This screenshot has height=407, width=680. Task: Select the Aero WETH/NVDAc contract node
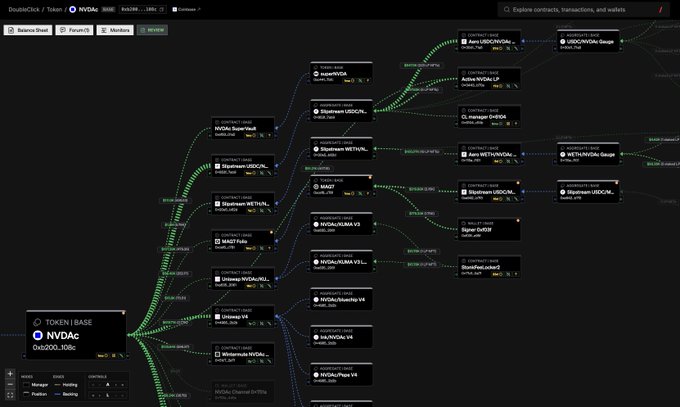[489, 154]
